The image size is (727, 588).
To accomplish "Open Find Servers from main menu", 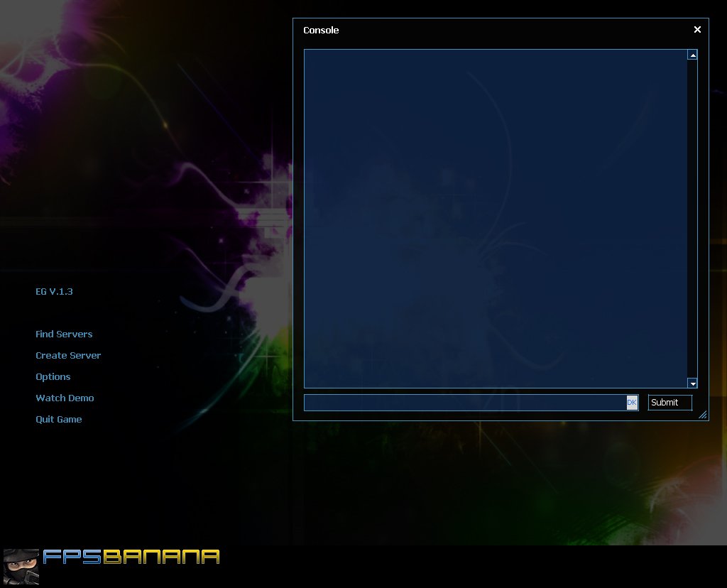I will 64,334.
